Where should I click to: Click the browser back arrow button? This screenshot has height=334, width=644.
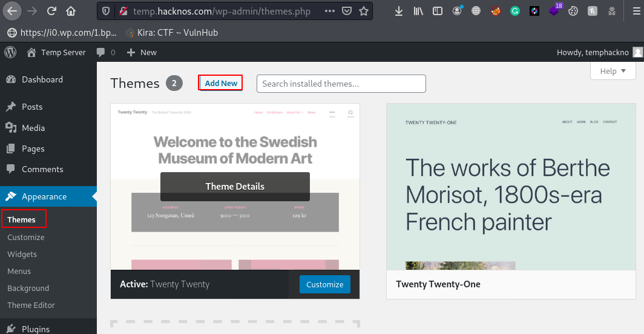tap(12, 11)
